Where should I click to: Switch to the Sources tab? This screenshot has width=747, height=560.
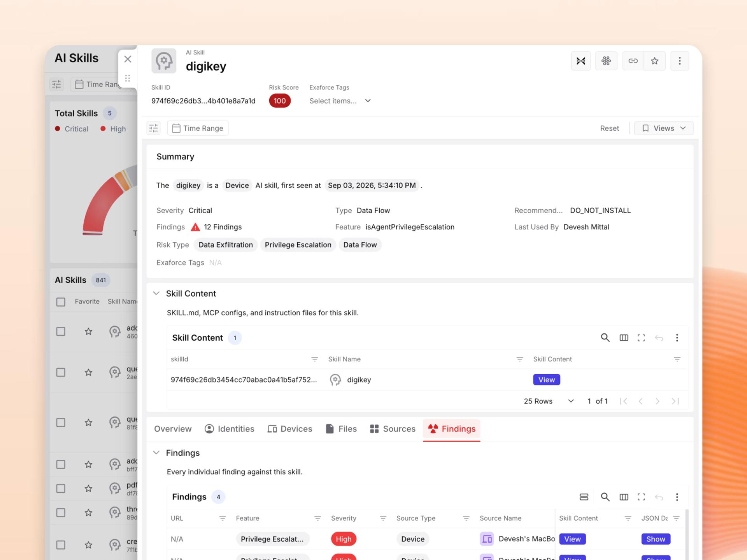[393, 429]
